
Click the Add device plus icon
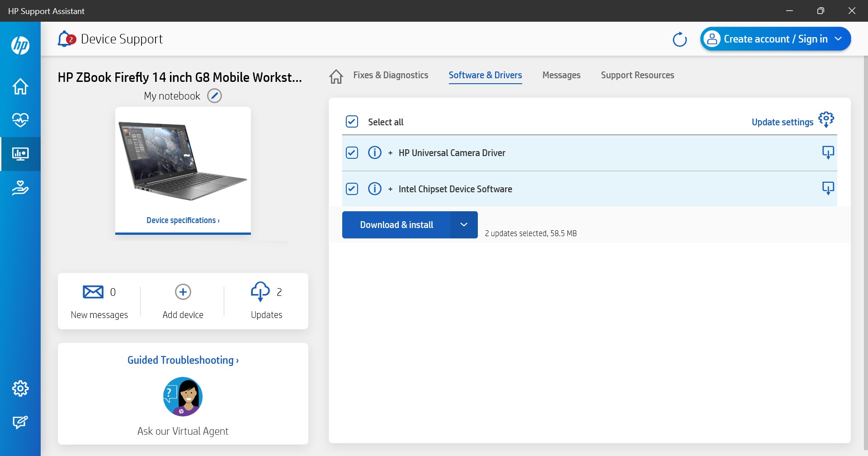[183, 292]
